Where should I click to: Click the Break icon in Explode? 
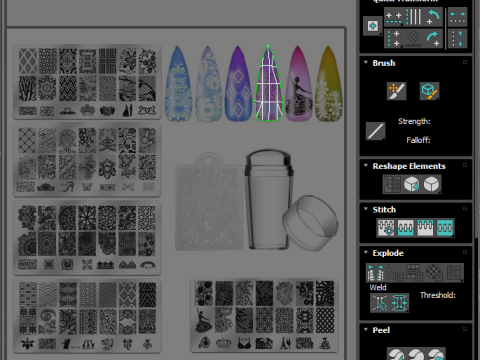coord(375,272)
